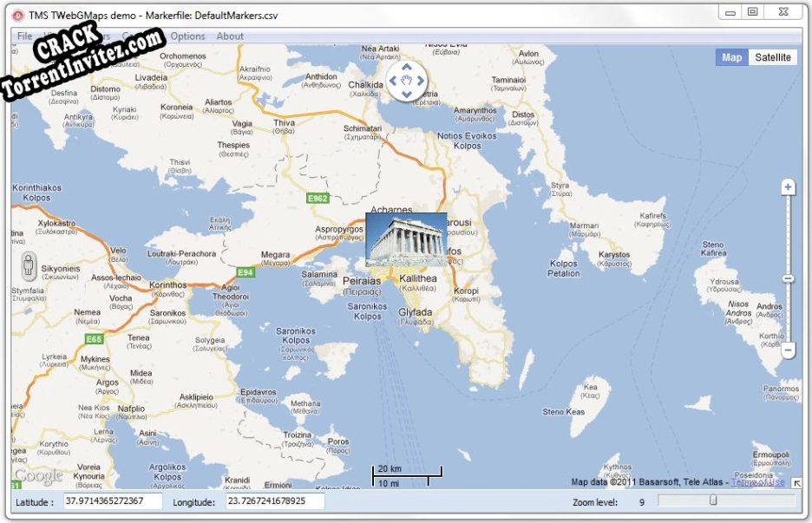Click the map zoom slider handle

point(788,279)
